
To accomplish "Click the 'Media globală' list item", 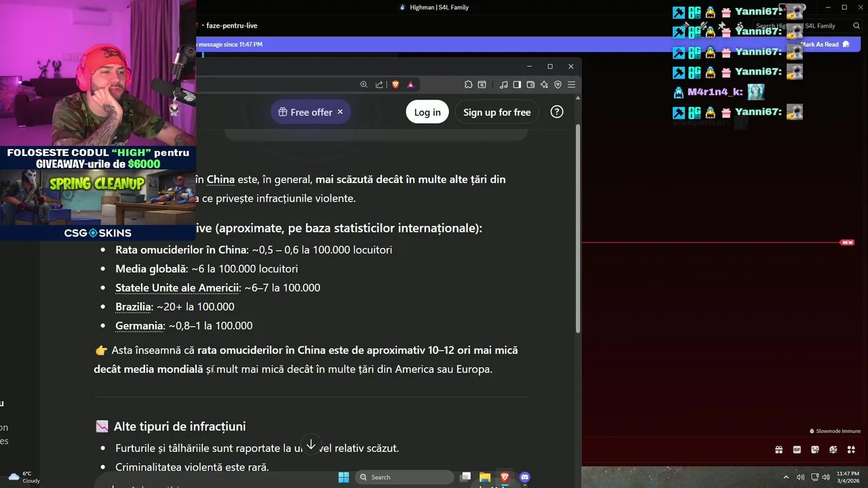I will pyautogui.click(x=206, y=268).
